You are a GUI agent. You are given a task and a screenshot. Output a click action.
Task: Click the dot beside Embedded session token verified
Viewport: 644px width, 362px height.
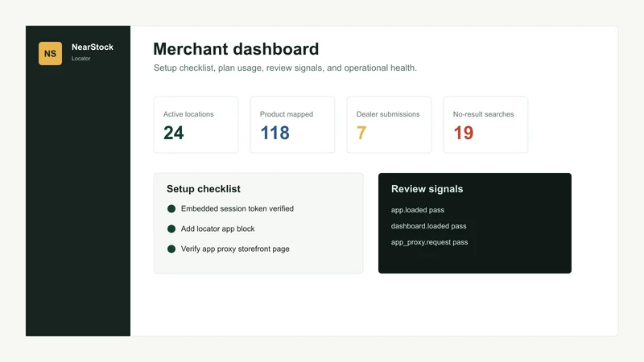click(x=171, y=209)
